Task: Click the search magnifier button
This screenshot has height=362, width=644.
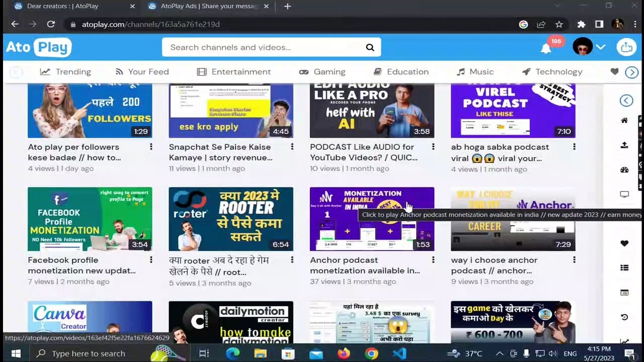Action: click(370, 47)
